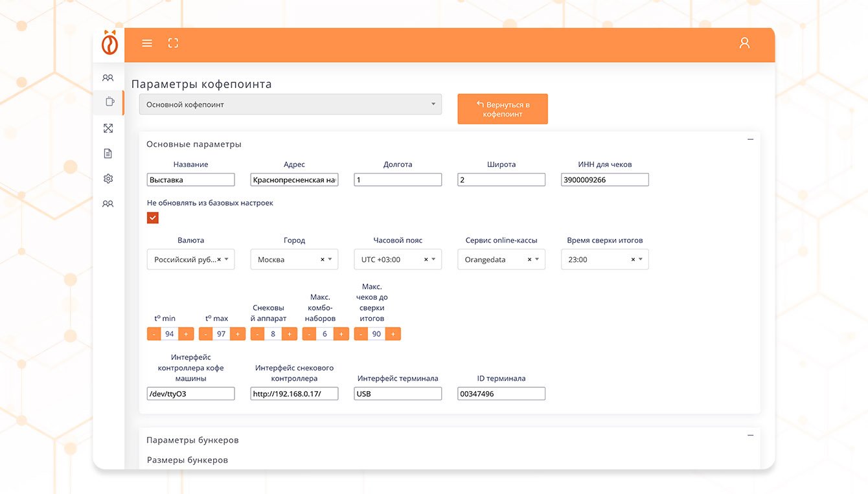Viewport: 868px width, 494px height.
Task: Click the orange coffee bean logo
Action: [109, 43]
